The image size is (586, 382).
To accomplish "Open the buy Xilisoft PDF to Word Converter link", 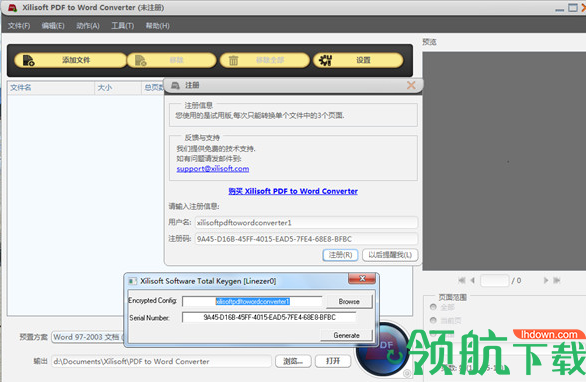I will (x=293, y=191).
